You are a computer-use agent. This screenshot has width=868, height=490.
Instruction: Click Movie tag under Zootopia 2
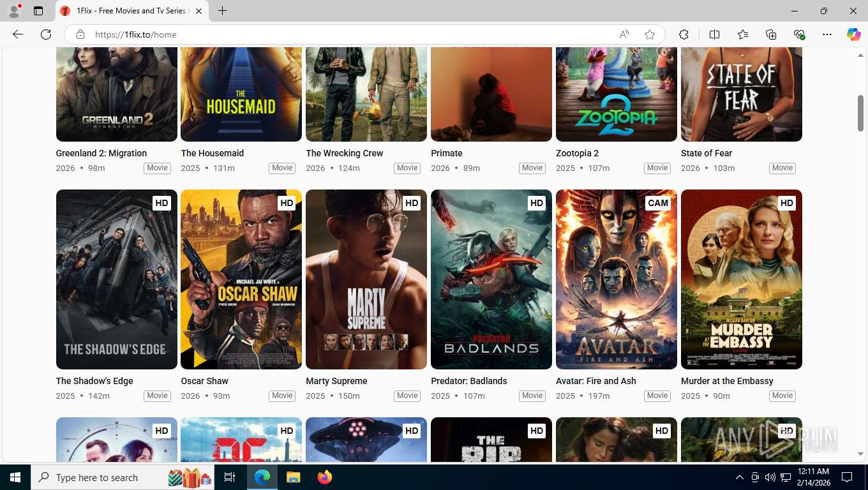657,168
